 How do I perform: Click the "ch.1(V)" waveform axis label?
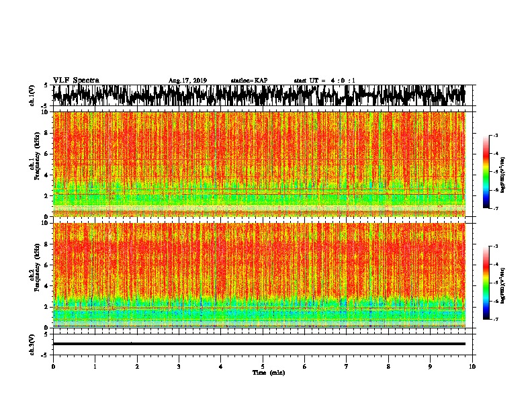coord(32,95)
